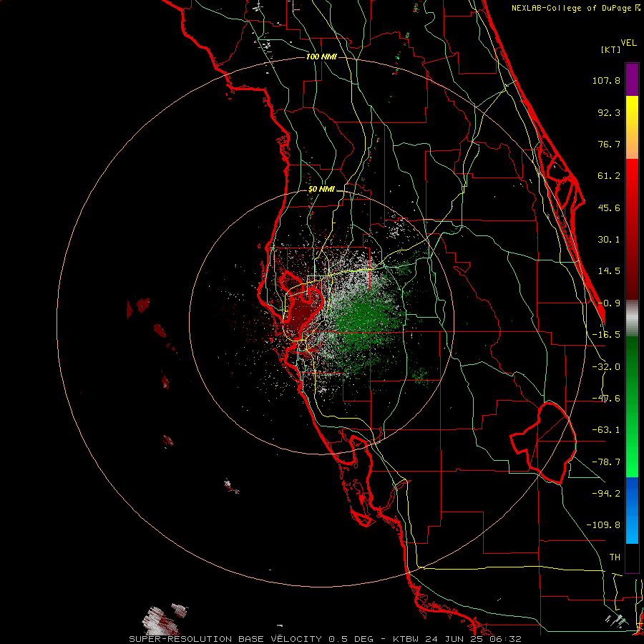Click the Lake Okeechobee outline on map
Viewport: 644px width, 644px height.
(543, 443)
